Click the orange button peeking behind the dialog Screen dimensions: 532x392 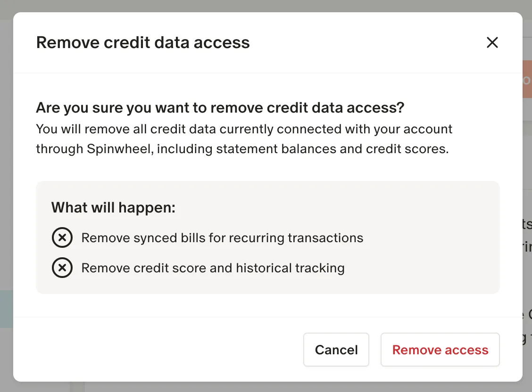(527, 79)
